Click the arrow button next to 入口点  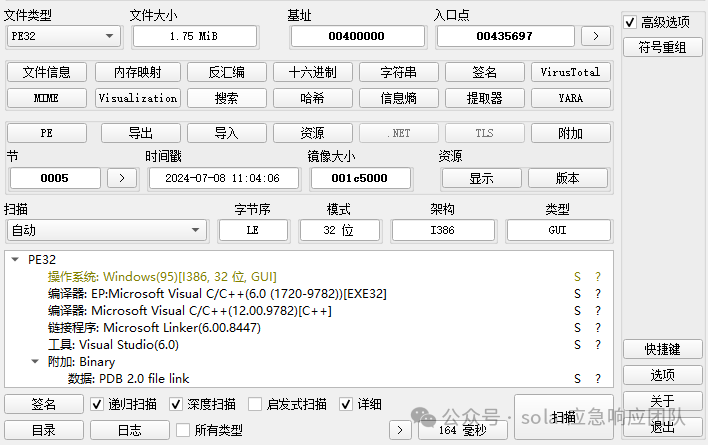click(596, 36)
